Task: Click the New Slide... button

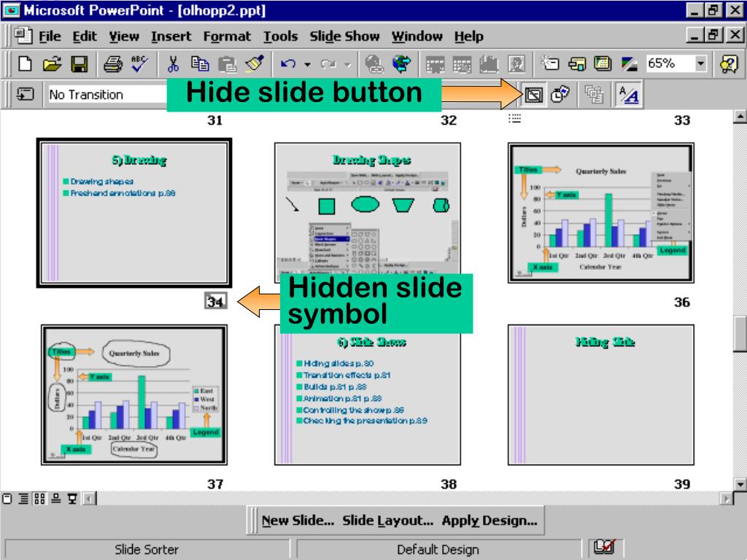Action: click(298, 521)
